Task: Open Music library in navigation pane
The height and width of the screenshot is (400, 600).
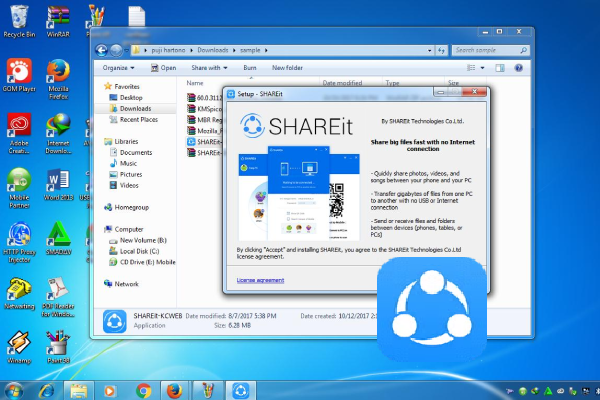Action: tap(123, 163)
